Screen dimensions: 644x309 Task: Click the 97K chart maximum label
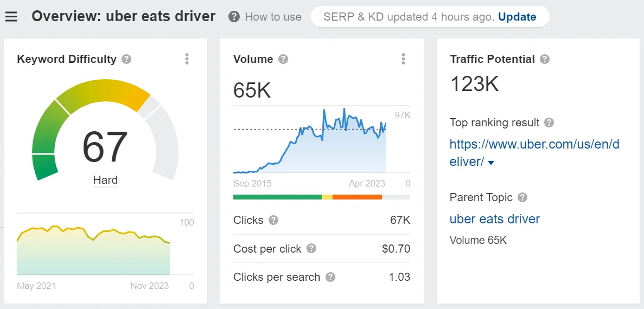[402, 115]
